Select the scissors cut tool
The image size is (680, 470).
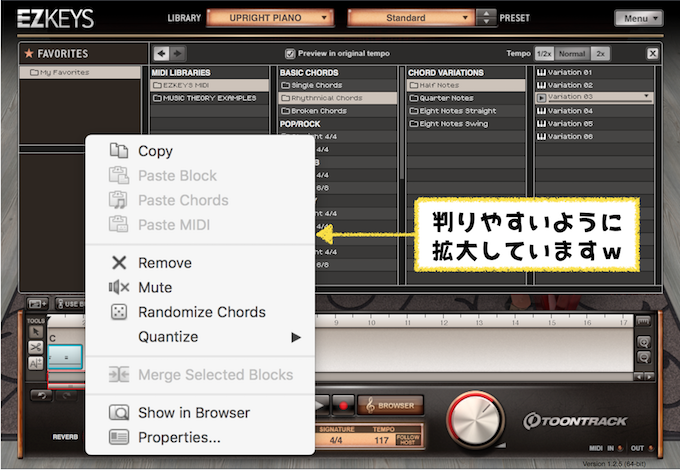(36, 347)
